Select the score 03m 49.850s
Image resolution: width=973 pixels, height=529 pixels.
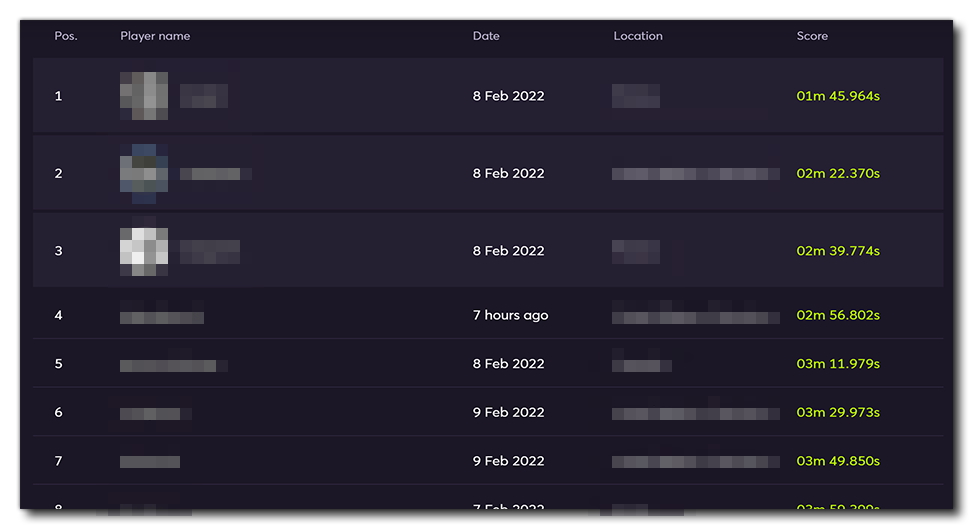(x=838, y=461)
